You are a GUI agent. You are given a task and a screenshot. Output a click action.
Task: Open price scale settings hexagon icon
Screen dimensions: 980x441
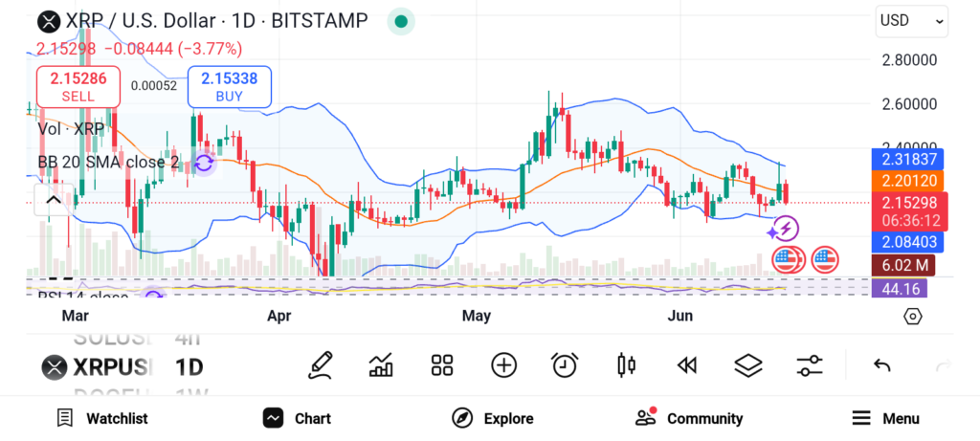pyautogui.click(x=912, y=316)
